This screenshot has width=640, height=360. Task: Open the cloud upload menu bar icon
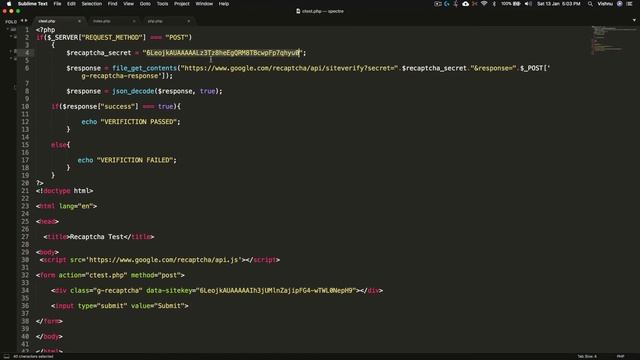[465, 4]
